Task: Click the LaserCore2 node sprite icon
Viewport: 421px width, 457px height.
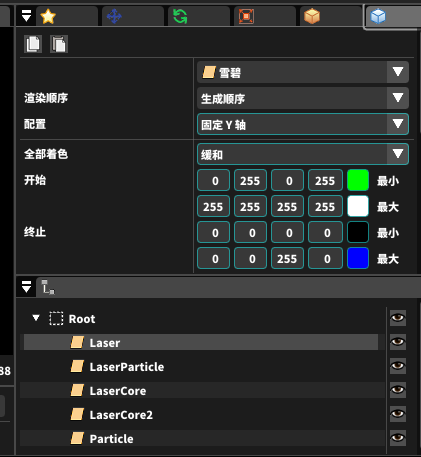Action: pyautogui.click(x=77, y=414)
